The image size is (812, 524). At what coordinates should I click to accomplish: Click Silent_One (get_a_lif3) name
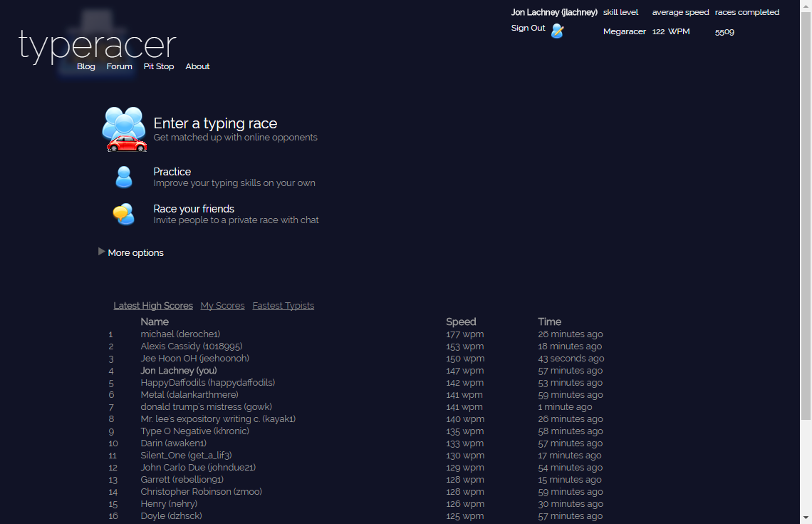[x=186, y=456]
